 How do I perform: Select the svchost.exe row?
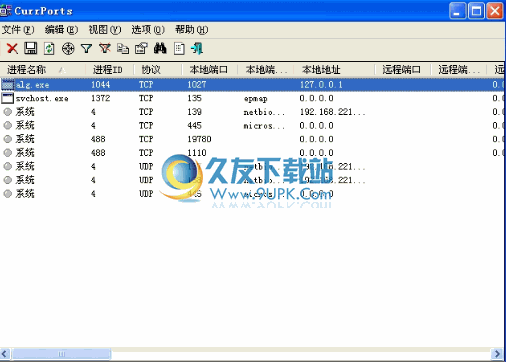click(x=252, y=98)
